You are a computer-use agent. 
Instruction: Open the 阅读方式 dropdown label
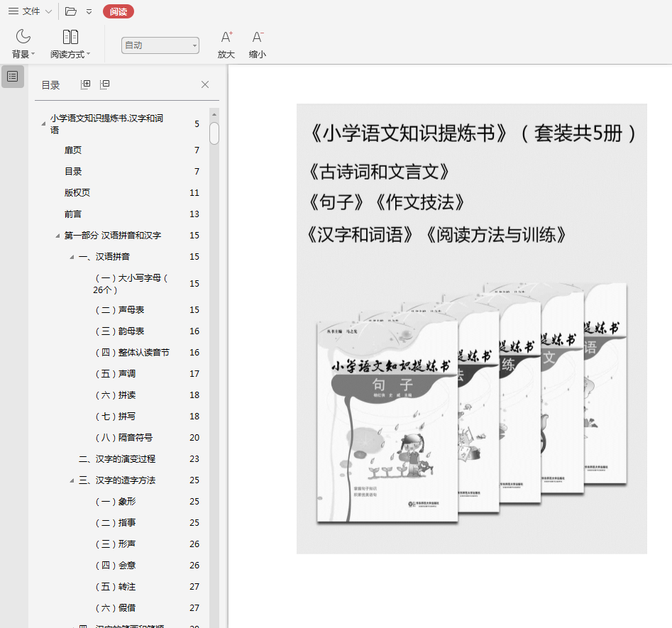click(x=70, y=55)
